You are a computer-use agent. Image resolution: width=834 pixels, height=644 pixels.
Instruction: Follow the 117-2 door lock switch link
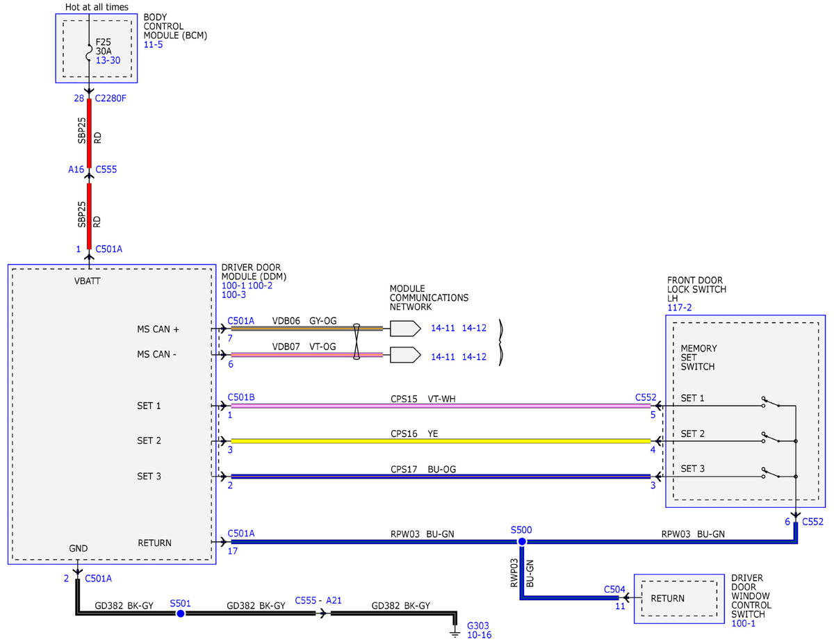pyautogui.click(x=679, y=307)
